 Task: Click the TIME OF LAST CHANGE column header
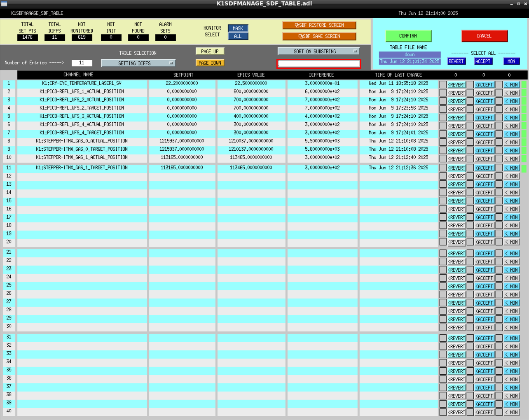tap(398, 75)
